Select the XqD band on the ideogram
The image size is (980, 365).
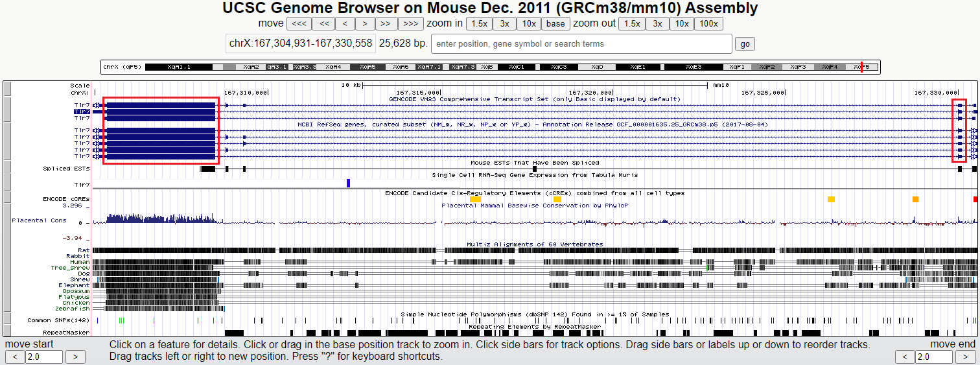click(597, 67)
